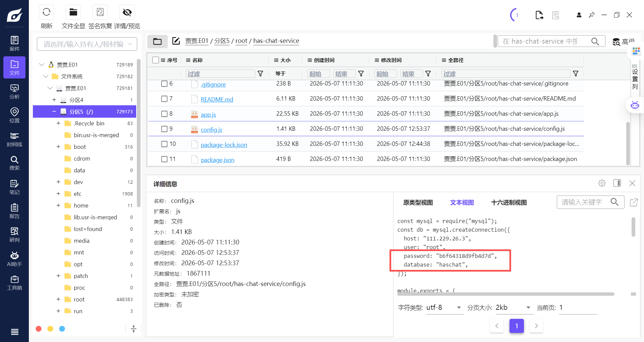The image size is (644, 342).
Task: Click the 分区5 breadcrumb segment
Action: click(222, 41)
